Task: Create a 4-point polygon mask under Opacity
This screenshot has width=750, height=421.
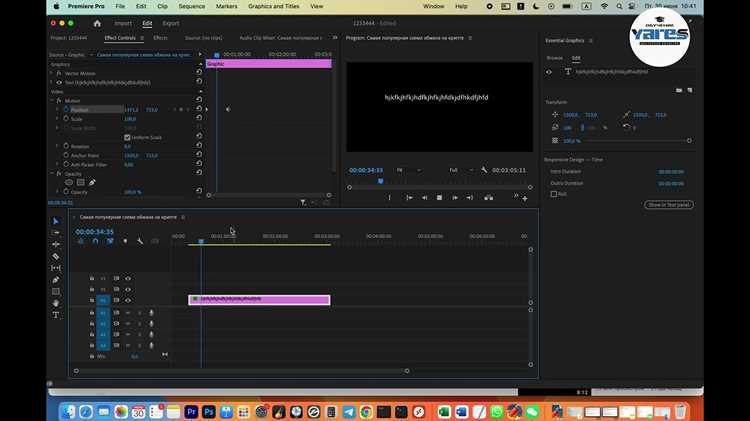Action: [80, 182]
